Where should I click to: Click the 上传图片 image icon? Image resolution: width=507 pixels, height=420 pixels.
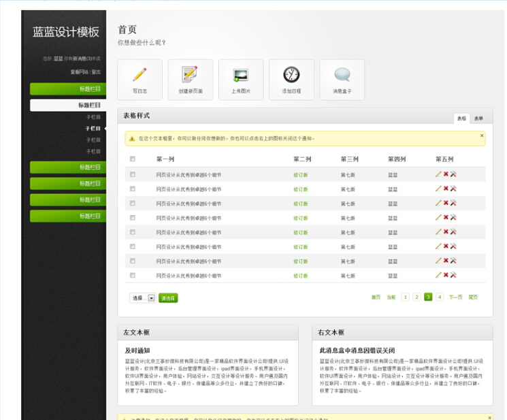[240, 75]
